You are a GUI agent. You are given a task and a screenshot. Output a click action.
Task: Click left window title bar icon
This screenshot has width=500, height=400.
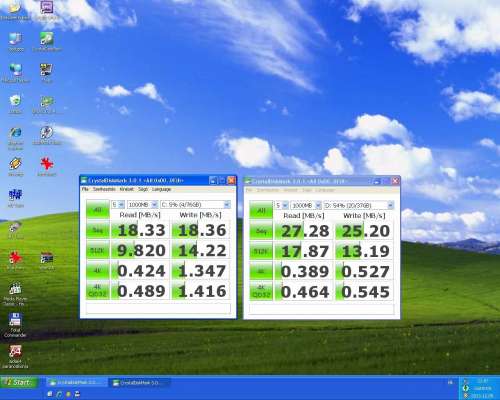pyautogui.click(x=84, y=180)
